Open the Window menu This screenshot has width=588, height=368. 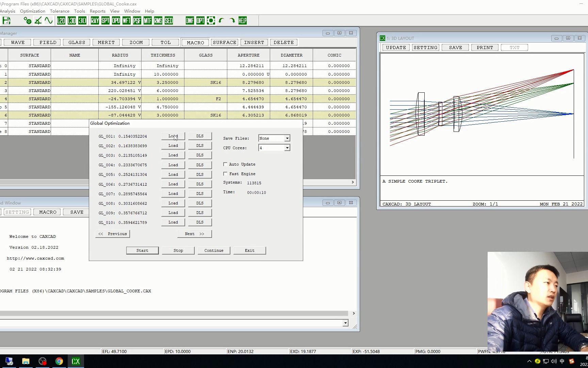pyautogui.click(x=132, y=11)
